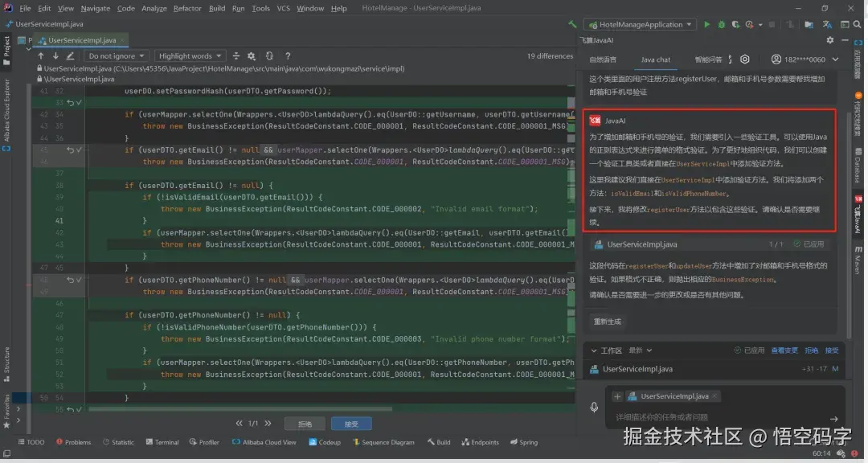This screenshot has height=463, width=868.
Task: Click 接受 link in workspace section
Action: [x=832, y=350]
